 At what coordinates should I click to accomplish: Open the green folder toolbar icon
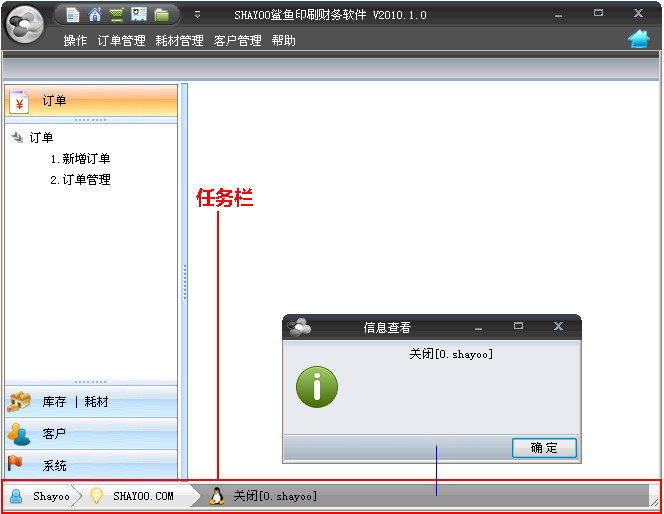(161, 15)
